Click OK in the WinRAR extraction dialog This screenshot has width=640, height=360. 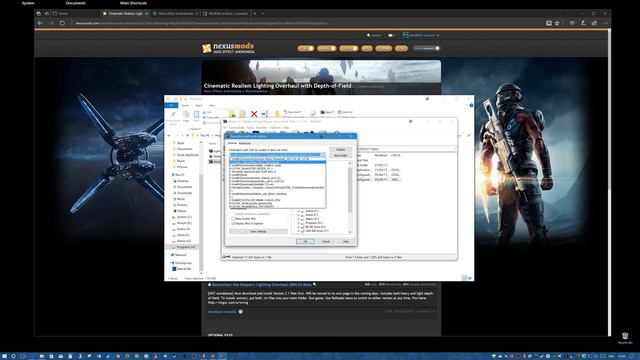click(305, 242)
